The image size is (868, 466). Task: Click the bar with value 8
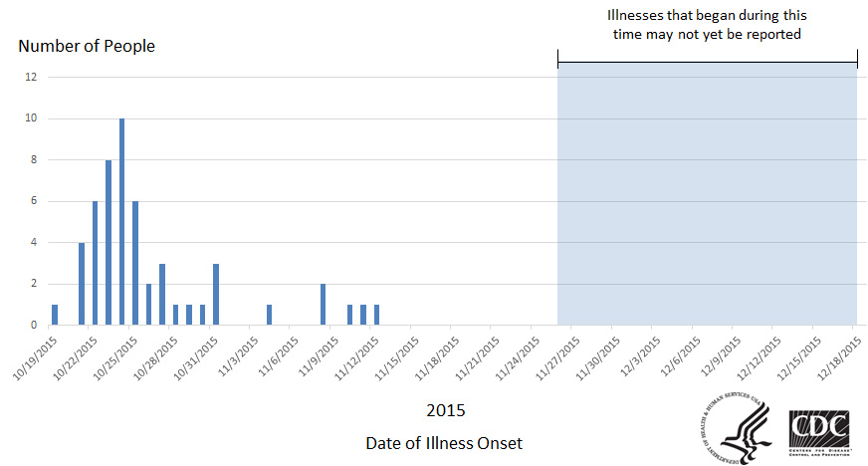pos(108,242)
